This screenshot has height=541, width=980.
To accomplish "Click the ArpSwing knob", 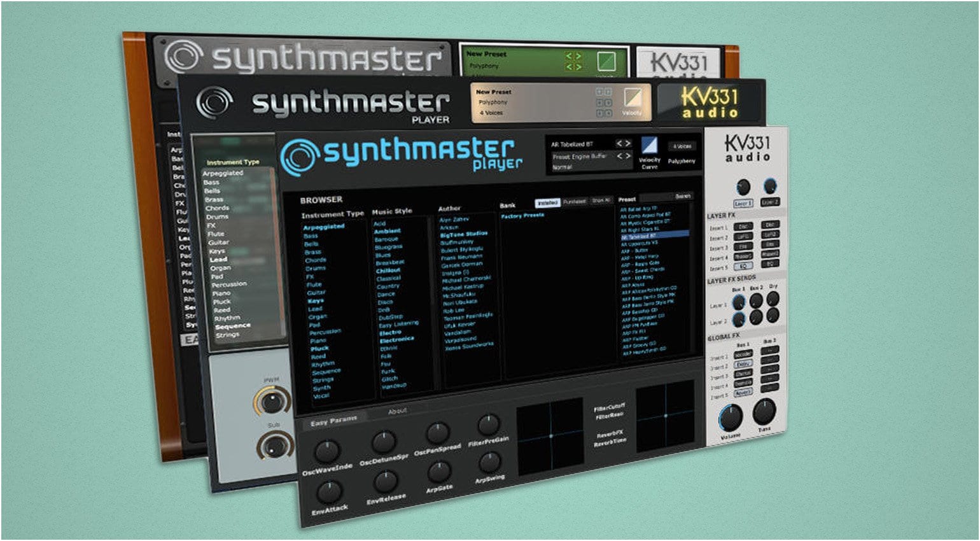I will pyautogui.click(x=489, y=463).
